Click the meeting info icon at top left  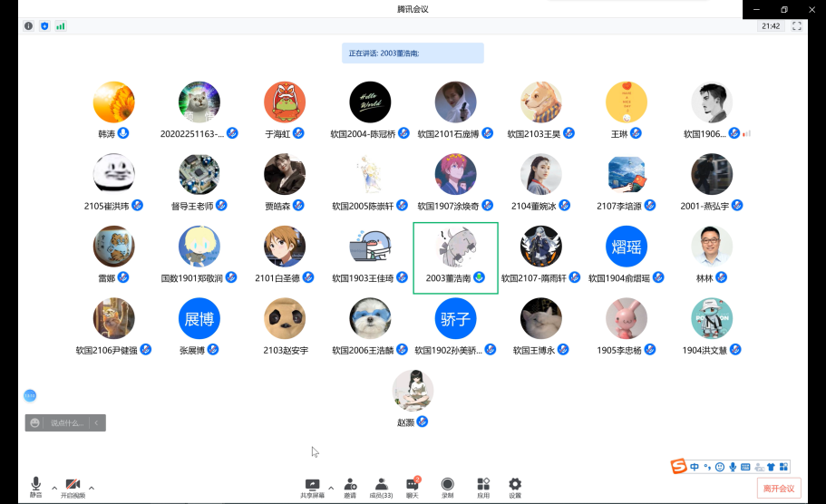[28, 25]
